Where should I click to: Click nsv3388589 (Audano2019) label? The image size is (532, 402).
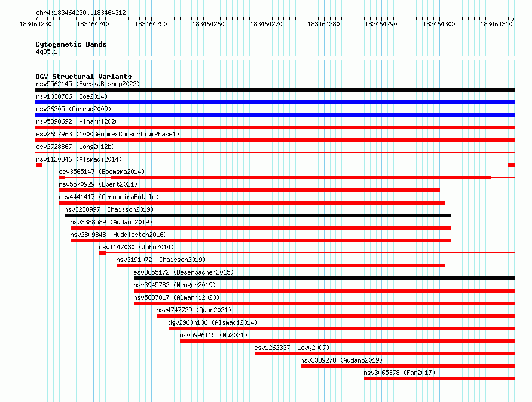[111, 222]
